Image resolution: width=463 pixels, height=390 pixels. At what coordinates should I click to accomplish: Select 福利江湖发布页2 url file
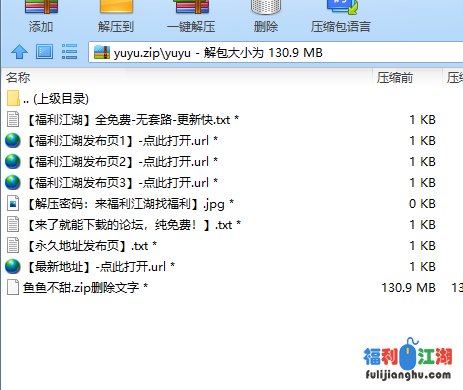112,162
